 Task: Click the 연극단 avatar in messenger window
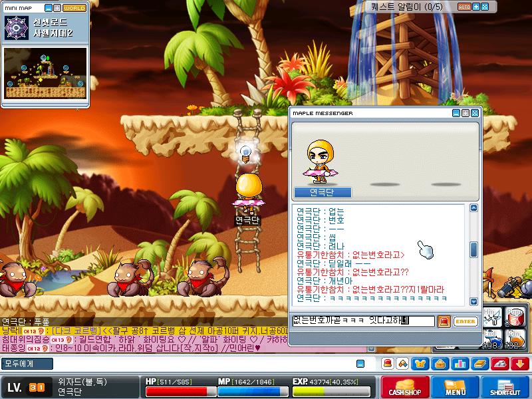coord(321,162)
